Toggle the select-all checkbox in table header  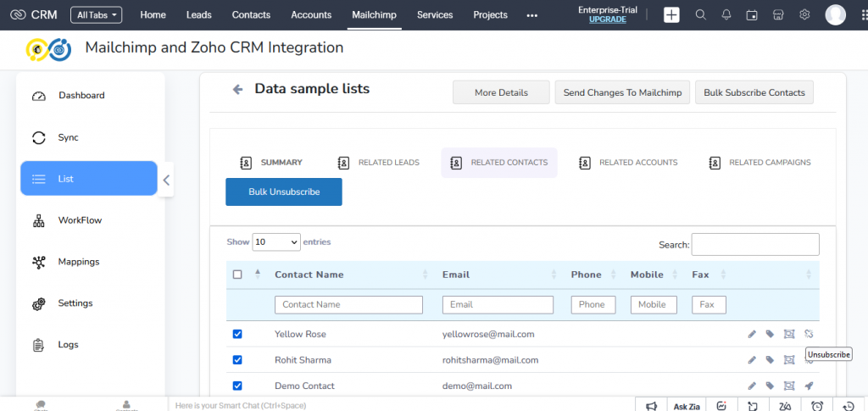click(237, 275)
